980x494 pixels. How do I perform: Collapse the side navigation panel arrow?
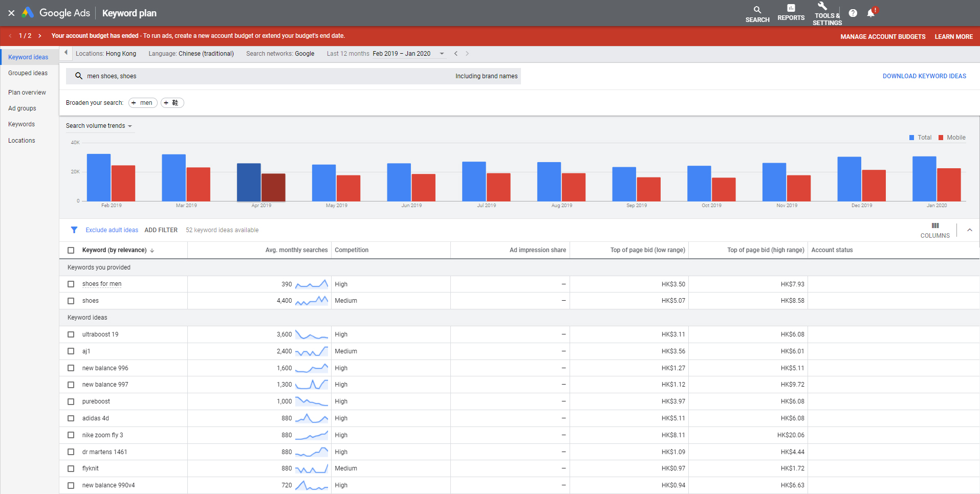pos(66,53)
